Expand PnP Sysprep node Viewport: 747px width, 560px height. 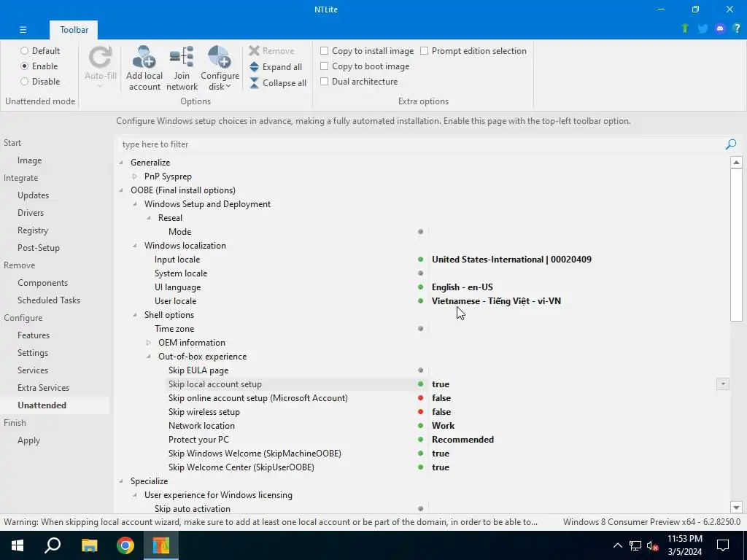click(135, 176)
